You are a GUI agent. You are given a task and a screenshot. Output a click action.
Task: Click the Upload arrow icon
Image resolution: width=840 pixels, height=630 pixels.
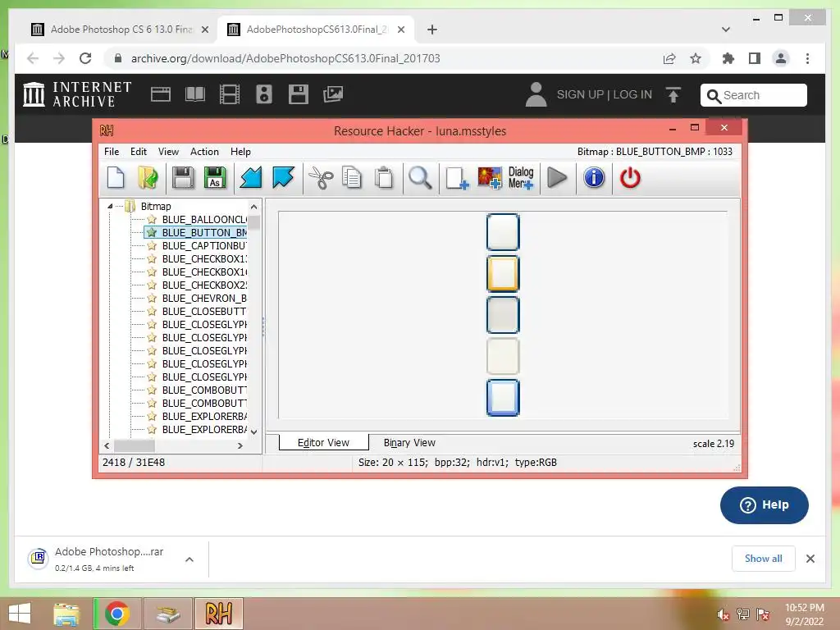tap(673, 95)
